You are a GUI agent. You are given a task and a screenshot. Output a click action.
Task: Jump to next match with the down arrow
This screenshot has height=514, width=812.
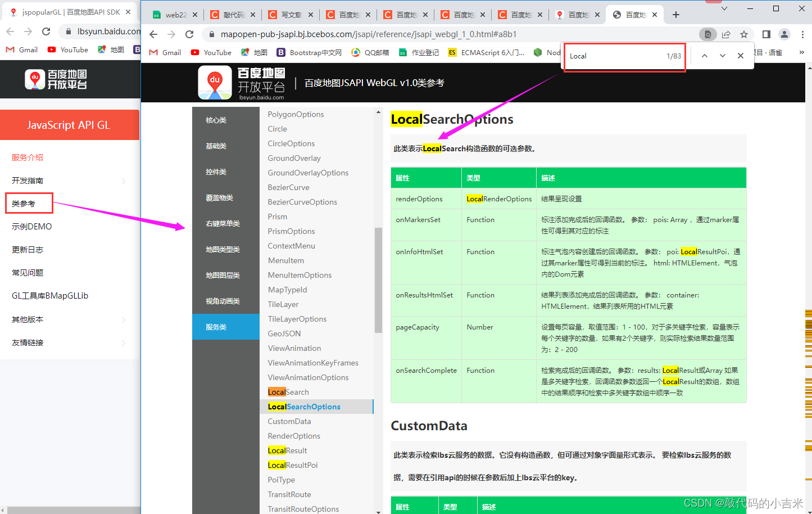[723, 56]
